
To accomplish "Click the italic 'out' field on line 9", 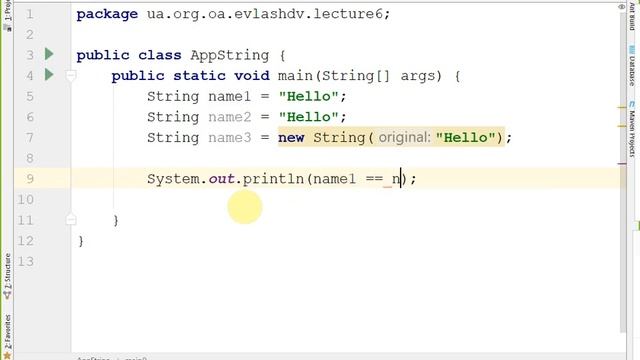I will pyautogui.click(x=222, y=179).
